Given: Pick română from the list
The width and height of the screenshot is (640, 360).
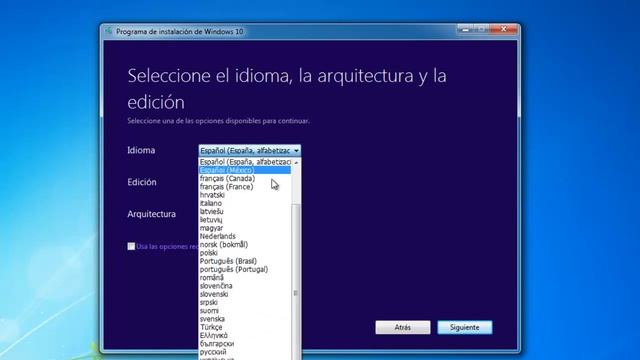Looking at the screenshot, I should click(245, 278).
